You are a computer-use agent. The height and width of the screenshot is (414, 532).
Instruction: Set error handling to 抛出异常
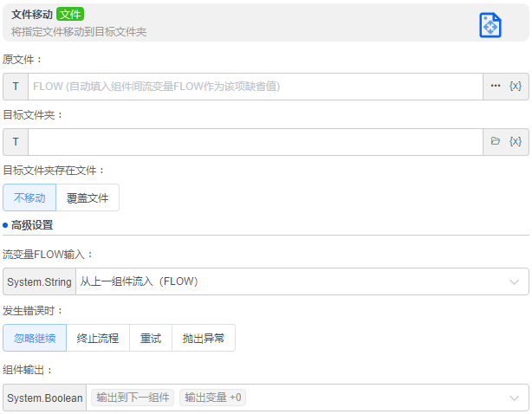(x=204, y=338)
